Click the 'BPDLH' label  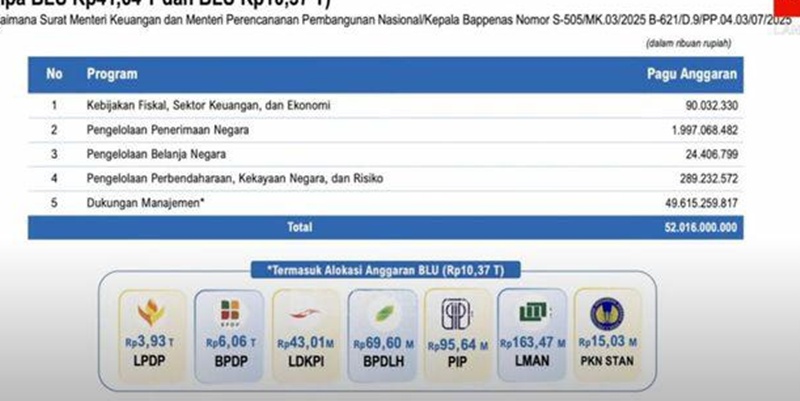[383, 361]
